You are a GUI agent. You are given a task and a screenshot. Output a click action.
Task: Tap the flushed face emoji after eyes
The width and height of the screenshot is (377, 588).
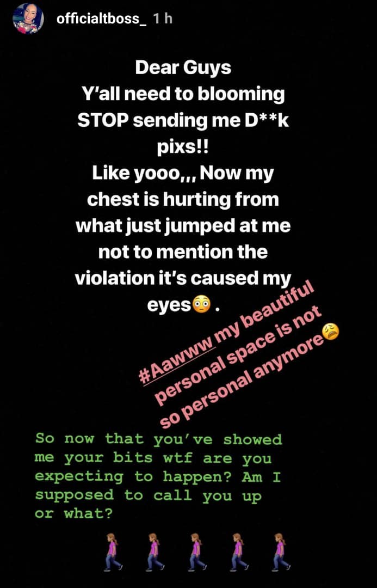(x=201, y=304)
